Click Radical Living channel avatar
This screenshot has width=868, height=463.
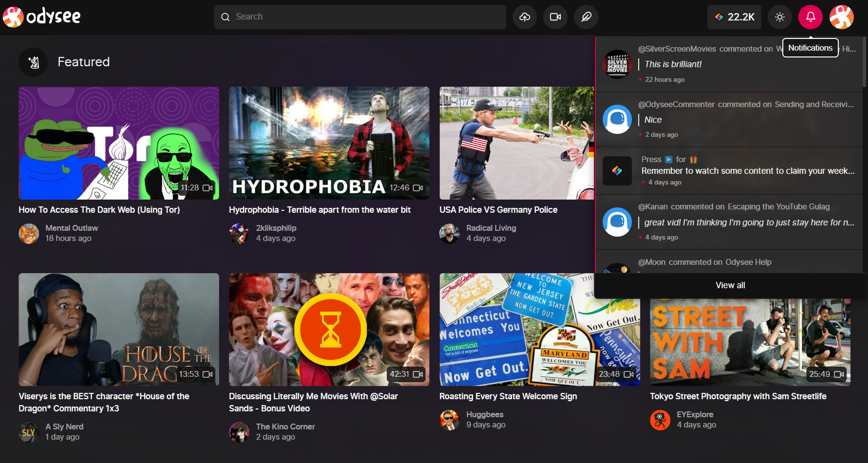coord(449,234)
